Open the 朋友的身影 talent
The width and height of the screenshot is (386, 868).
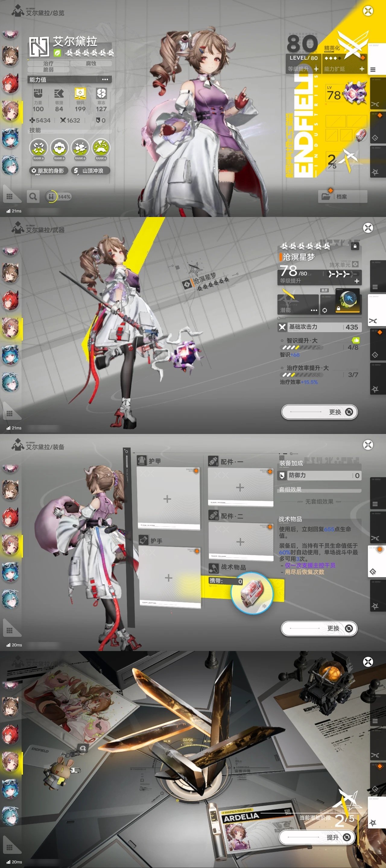coord(48,171)
